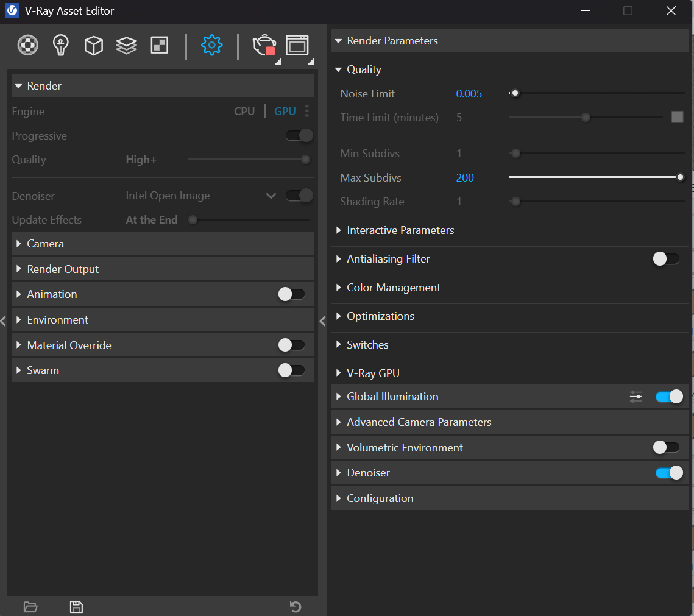Expand the Render Output section
The image size is (694, 616).
click(x=163, y=269)
